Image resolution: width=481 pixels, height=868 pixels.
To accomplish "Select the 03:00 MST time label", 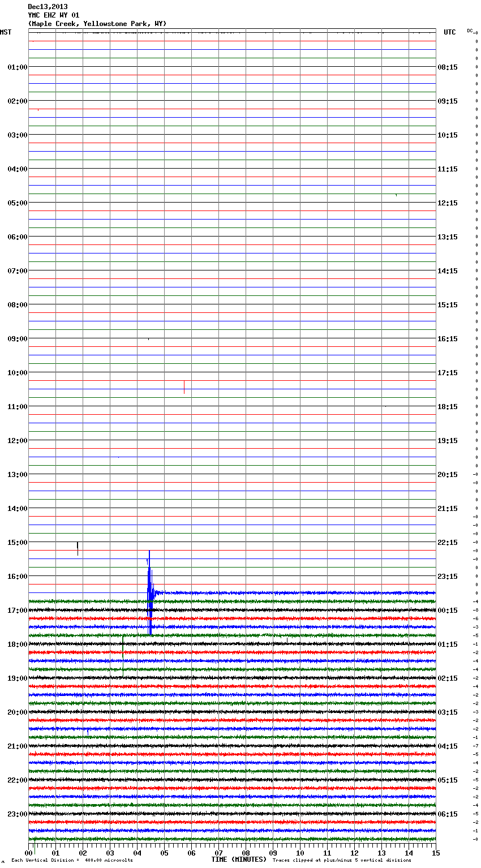I will tap(18, 135).
